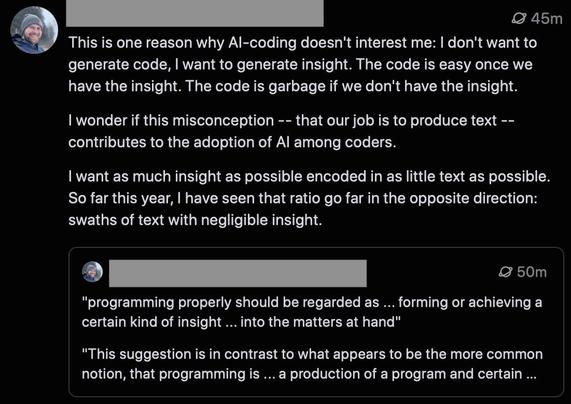Open quote beginning "programming properly should be regarded"
This screenshot has height=404, width=571.
312,312
